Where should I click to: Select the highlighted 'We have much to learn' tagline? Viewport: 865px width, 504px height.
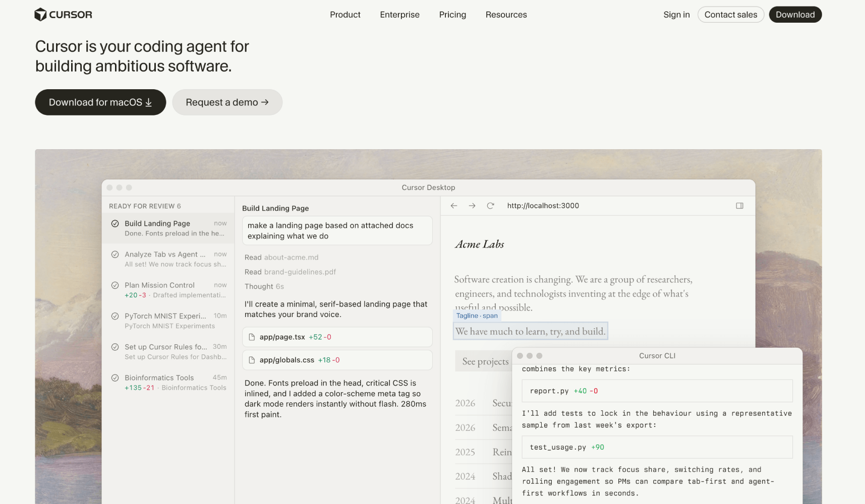530,331
